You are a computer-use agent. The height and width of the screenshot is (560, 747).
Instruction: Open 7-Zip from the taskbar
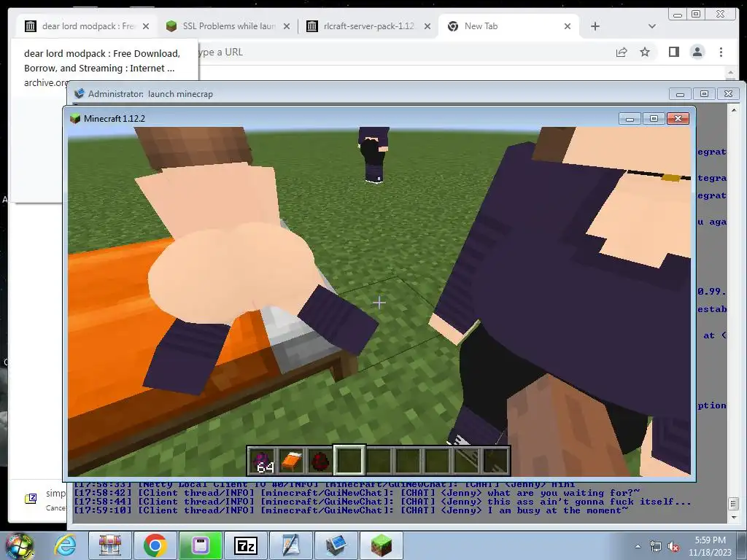(245, 545)
